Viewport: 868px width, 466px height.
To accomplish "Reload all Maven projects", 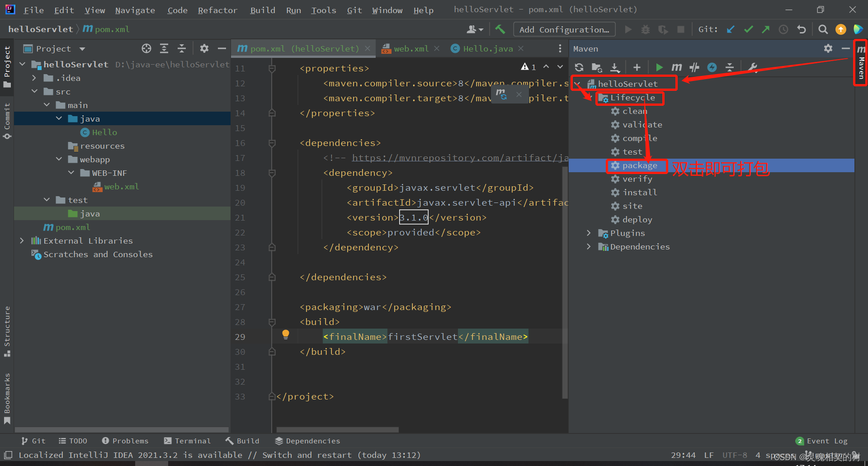I will click(x=579, y=67).
